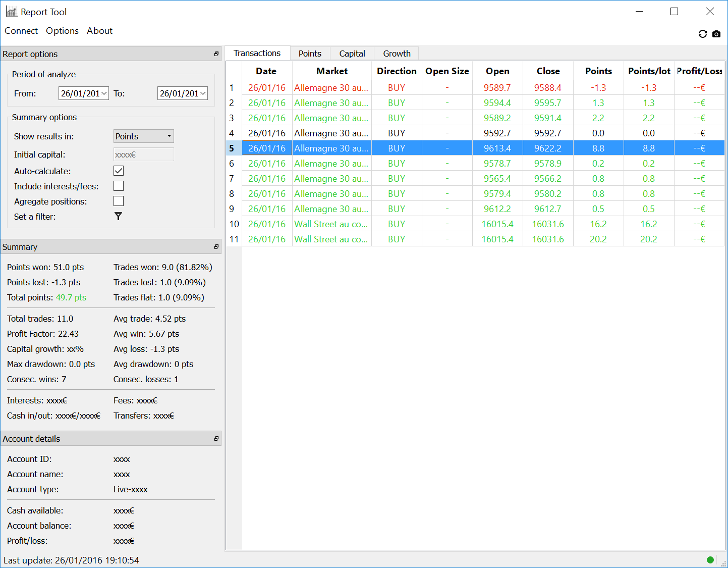This screenshot has width=728, height=568.
Task: Open the Connect menu
Action: [21, 31]
